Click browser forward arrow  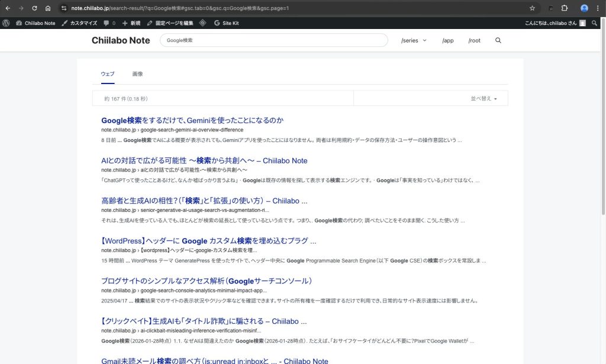pos(21,8)
